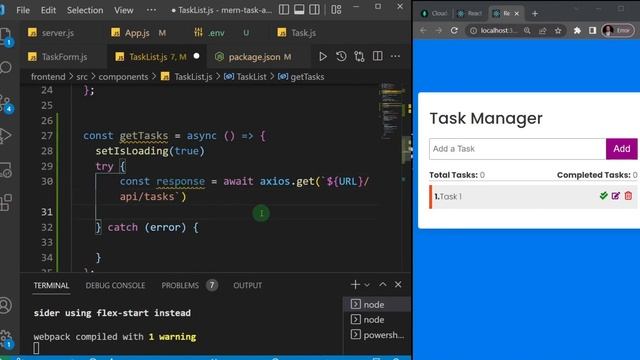Open Extensions sidebar icon
Viewport: 640px width, 360px height.
6,203
